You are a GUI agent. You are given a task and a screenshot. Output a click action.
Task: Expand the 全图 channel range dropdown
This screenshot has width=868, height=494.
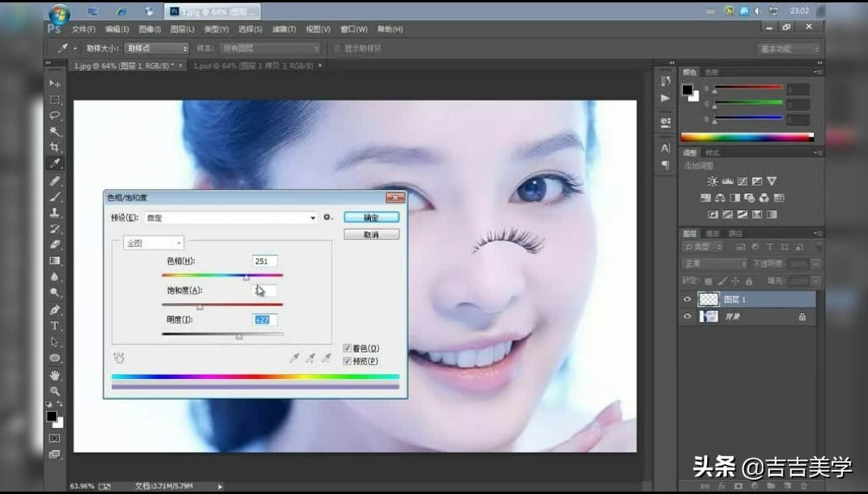point(153,243)
